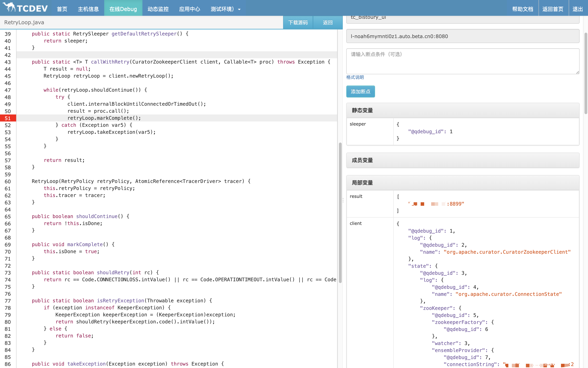Focus the breakpoint condition text area
Viewport: 588px width, 368px height.
tap(463, 61)
